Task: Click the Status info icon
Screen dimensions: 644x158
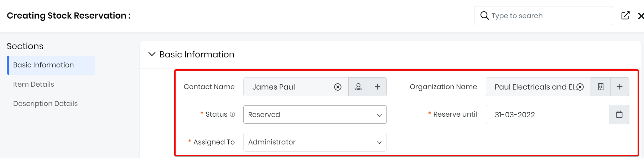Action: pyautogui.click(x=232, y=114)
